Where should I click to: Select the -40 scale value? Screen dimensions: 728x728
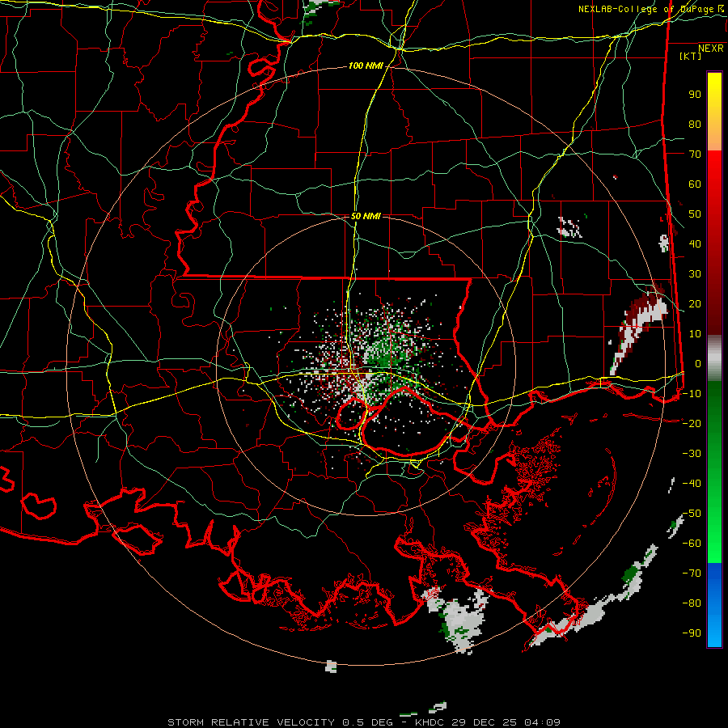692,484
